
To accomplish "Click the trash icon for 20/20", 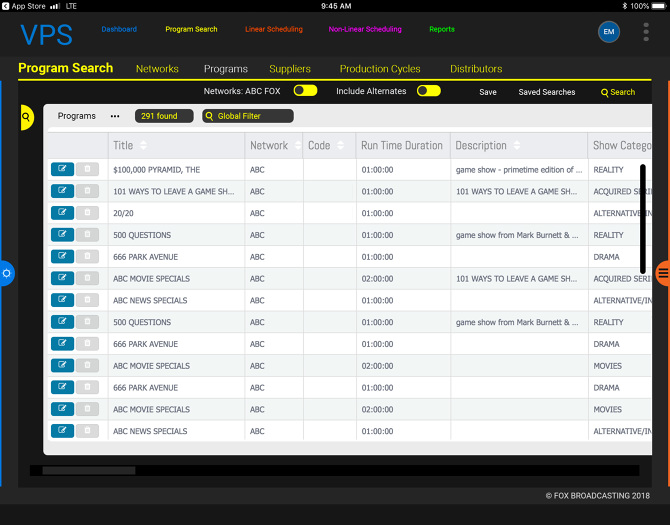I will [87, 213].
